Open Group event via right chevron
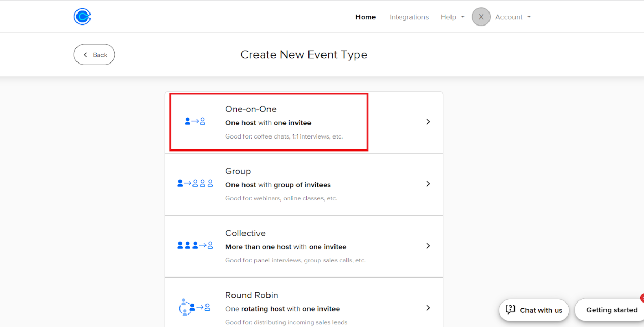The width and height of the screenshot is (644, 327). [428, 184]
